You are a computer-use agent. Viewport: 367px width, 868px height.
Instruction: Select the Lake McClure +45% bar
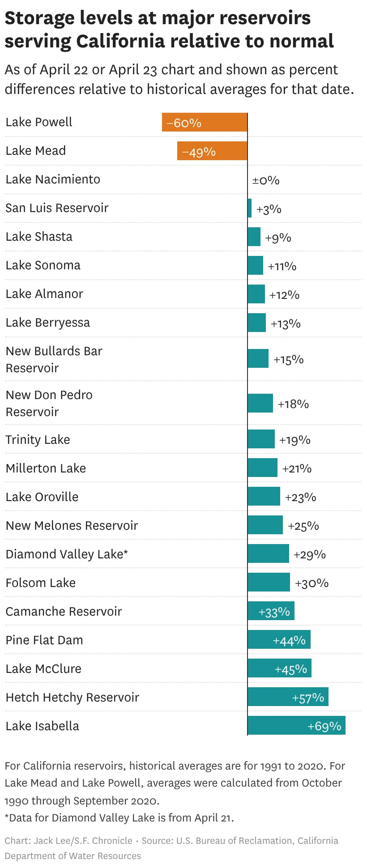[279, 668]
